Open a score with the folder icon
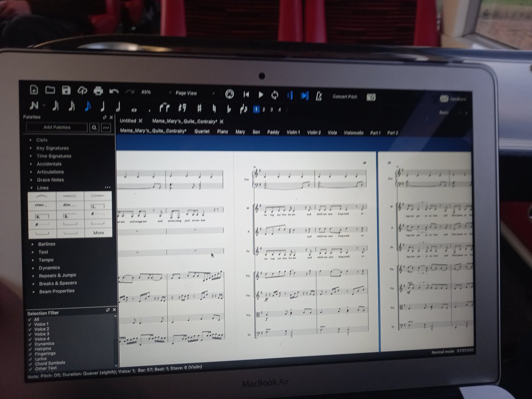Screen dimensions: 532x399 (x=50, y=90)
